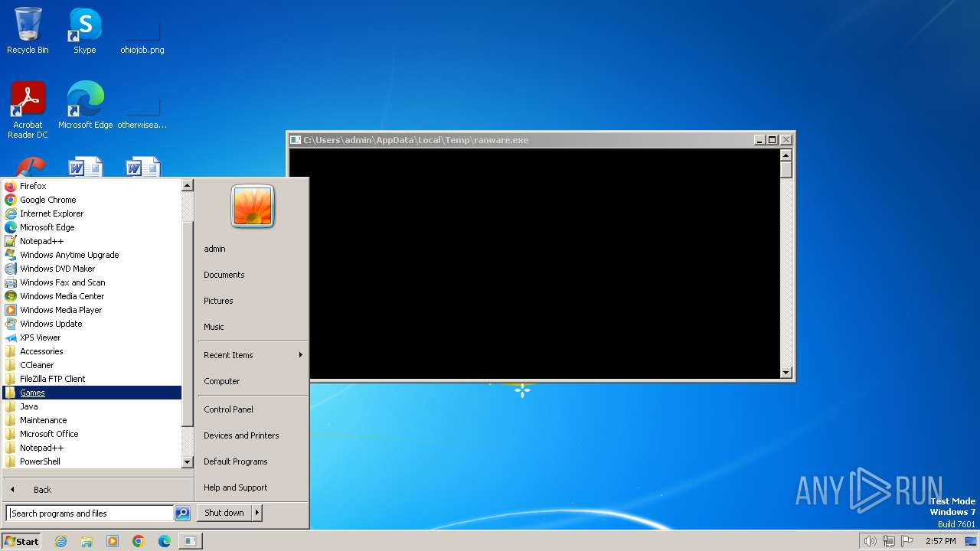Click the 2:57 PM taskbar clock
Image resolution: width=980 pixels, height=551 pixels.
[940, 541]
